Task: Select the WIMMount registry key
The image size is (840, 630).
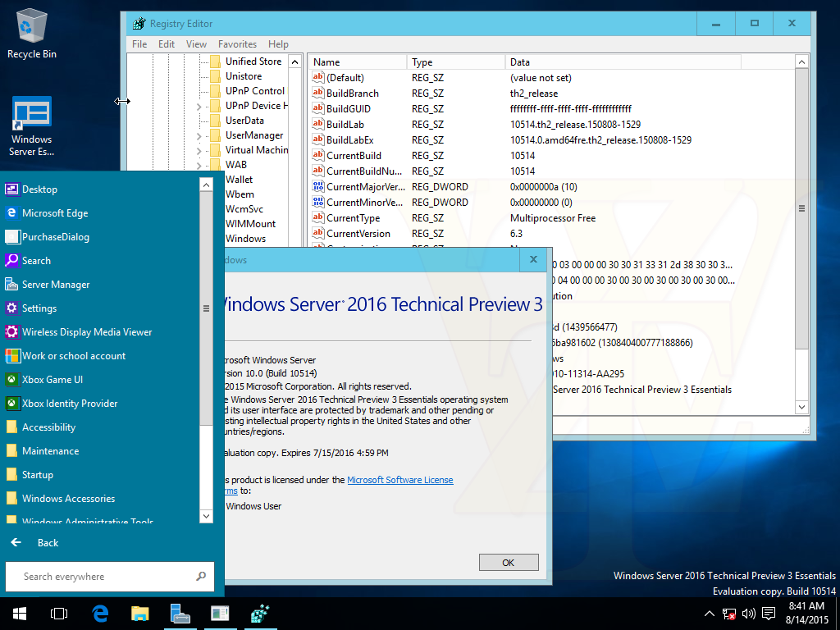Action: pos(250,224)
